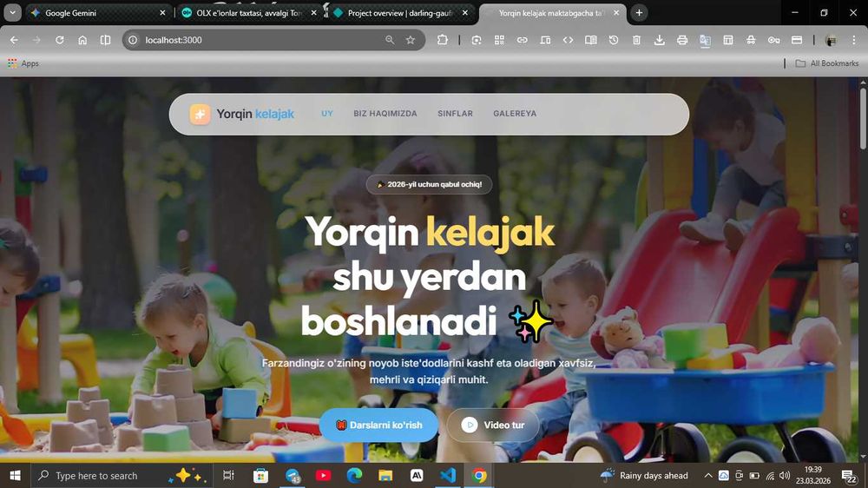868x488 pixels.
Task: View site information icon beside localhost
Action: click(x=133, y=40)
